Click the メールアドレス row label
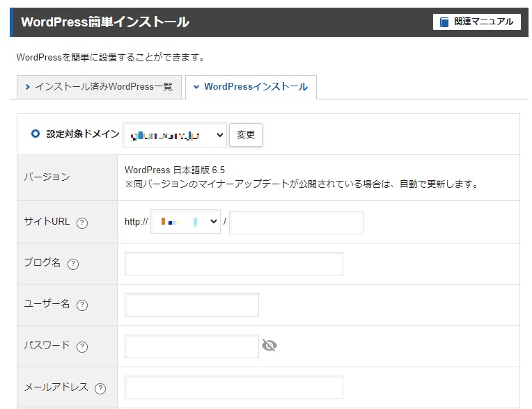The height and width of the screenshot is (409, 532). (56, 387)
